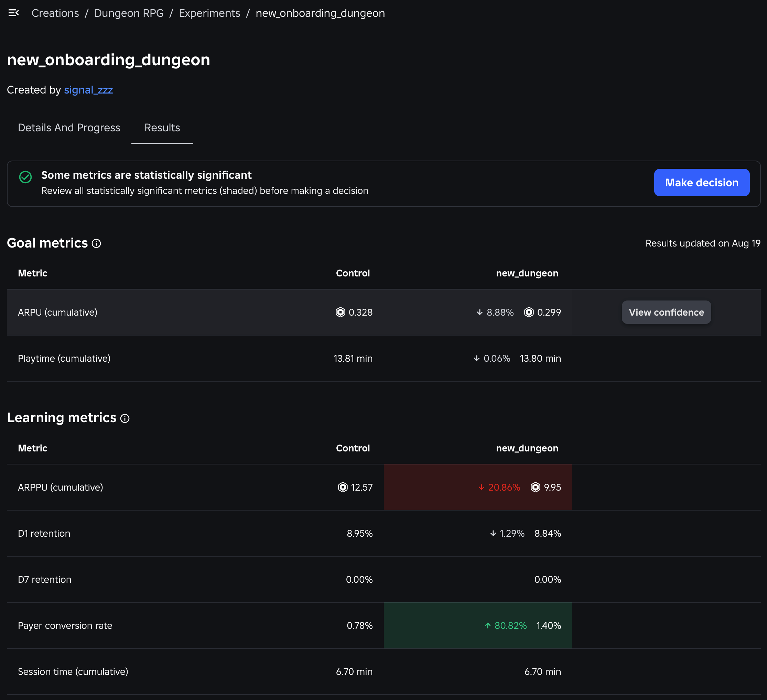Click the 13.80 min new_dungeon value

tap(540, 358)
